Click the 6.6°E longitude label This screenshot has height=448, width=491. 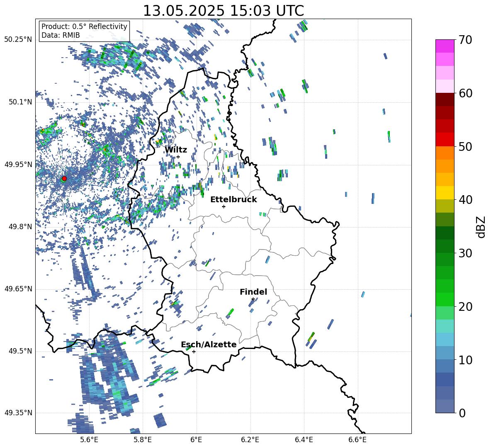[x=357, y=440]
